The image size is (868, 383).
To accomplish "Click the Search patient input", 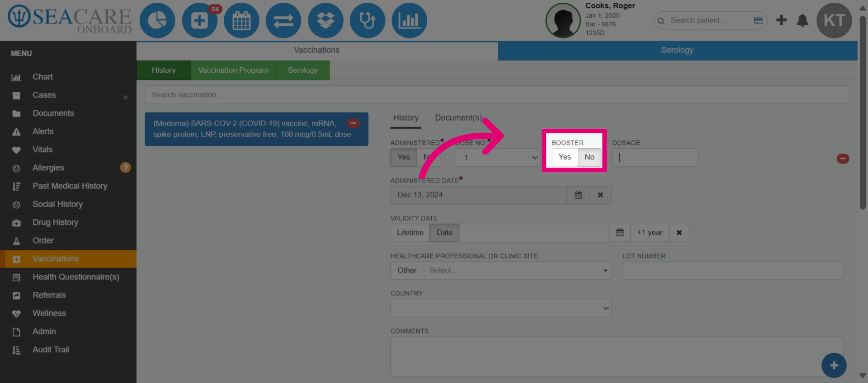I will [710, 20].
